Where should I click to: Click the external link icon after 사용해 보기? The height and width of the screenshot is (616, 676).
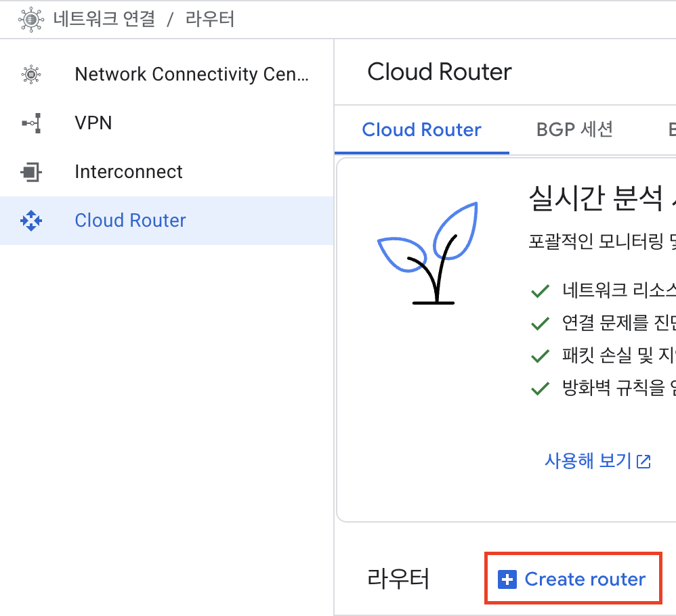point(643,462)
